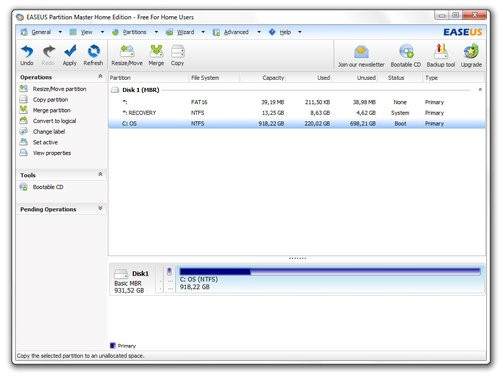
Task: Open the Advanced menu
Action: point(236,32)
